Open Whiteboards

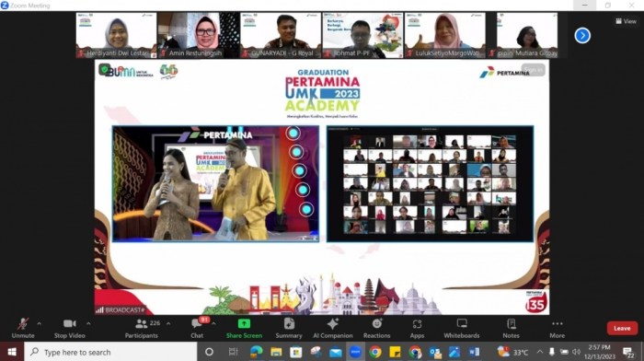tap(462, 329)
